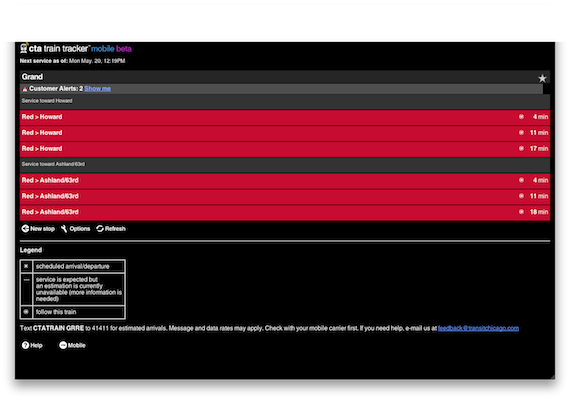Click the CTA train tracker logo icon

(x=24, y=48)
